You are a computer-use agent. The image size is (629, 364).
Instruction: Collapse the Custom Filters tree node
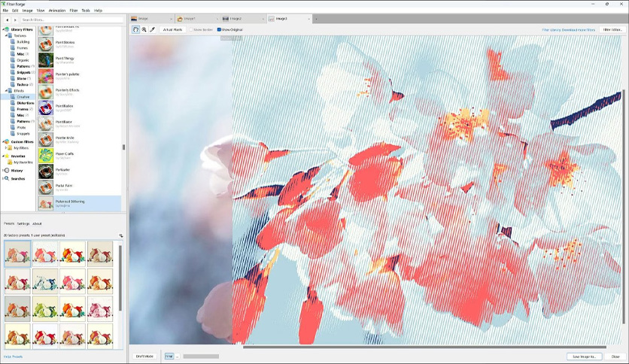click(x=3, y=141)
